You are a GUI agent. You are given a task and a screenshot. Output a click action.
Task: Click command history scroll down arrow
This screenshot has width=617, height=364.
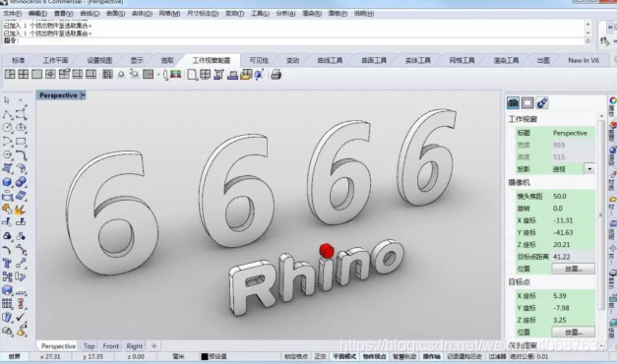pyautogui.click(x=588, y=33)
